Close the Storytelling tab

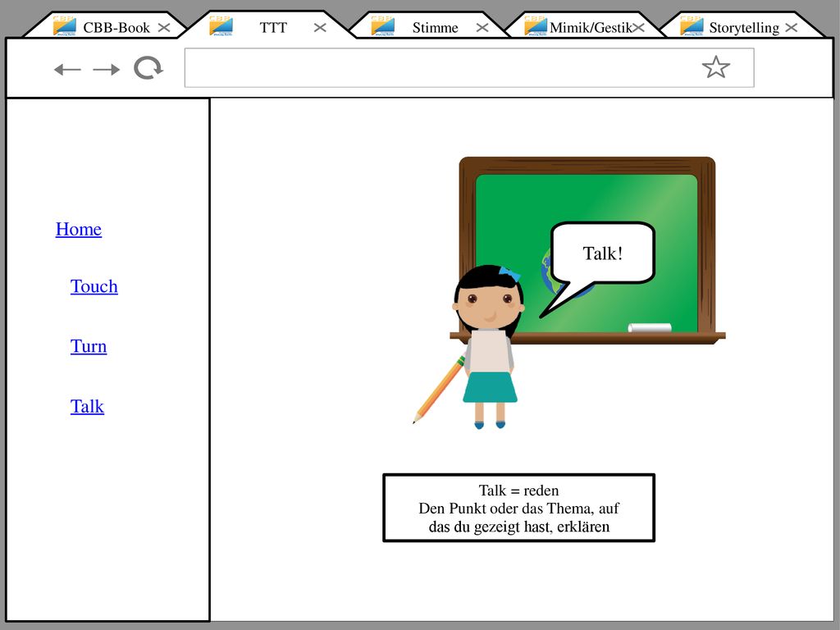(x=792, y=27)
